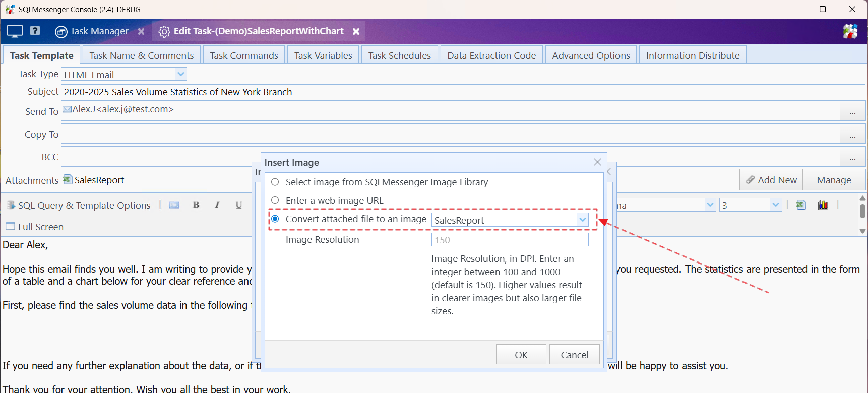
Task: Expand the Task Type dropdown
Action: coord(181,74)
